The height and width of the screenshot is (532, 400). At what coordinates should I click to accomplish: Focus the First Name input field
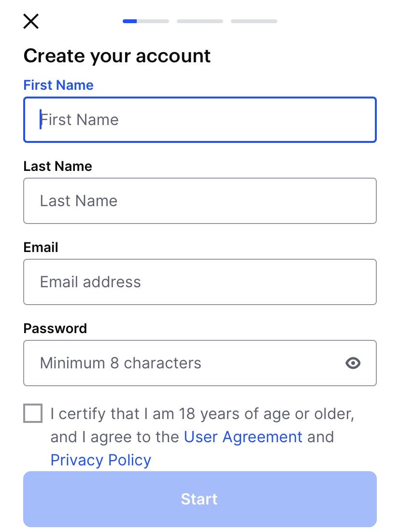coord(200,120)
